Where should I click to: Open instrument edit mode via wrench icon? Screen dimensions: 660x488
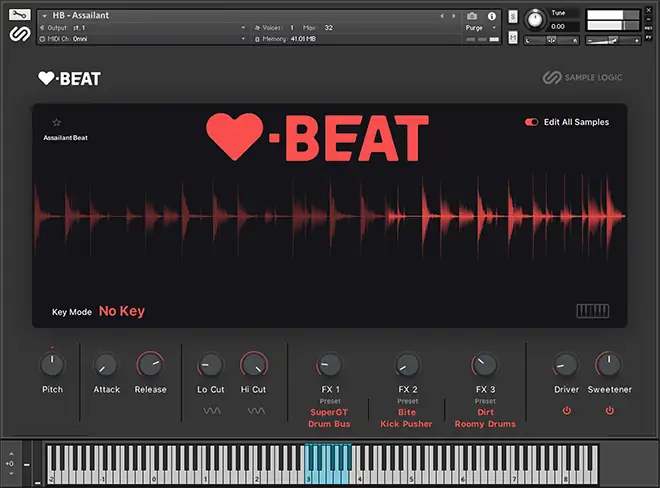coord(19,15)
